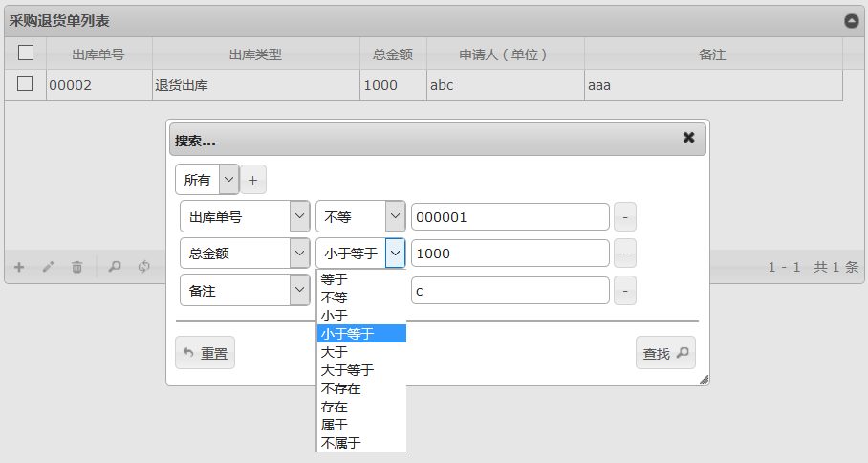Remove the 总金额 rule with minus button
Viewport: 868px width, 463px height.
625,254
